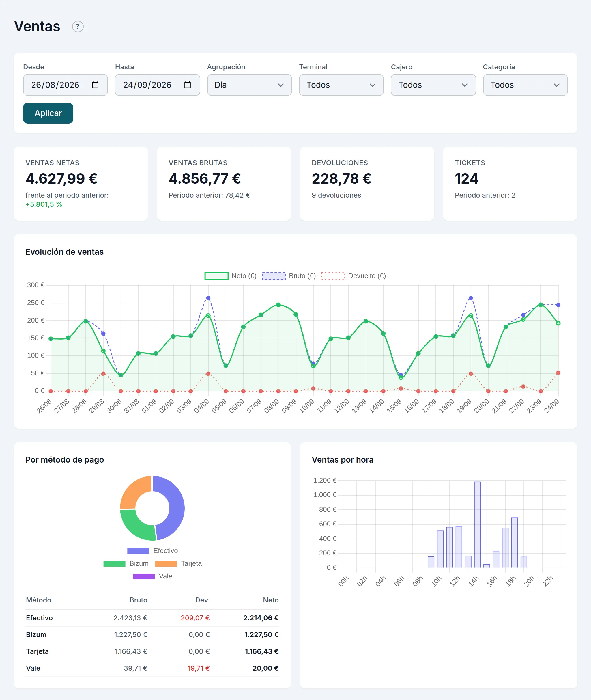Click the Tarjeta orange legend swatch
591x700 pixels.
pos(166,564)
